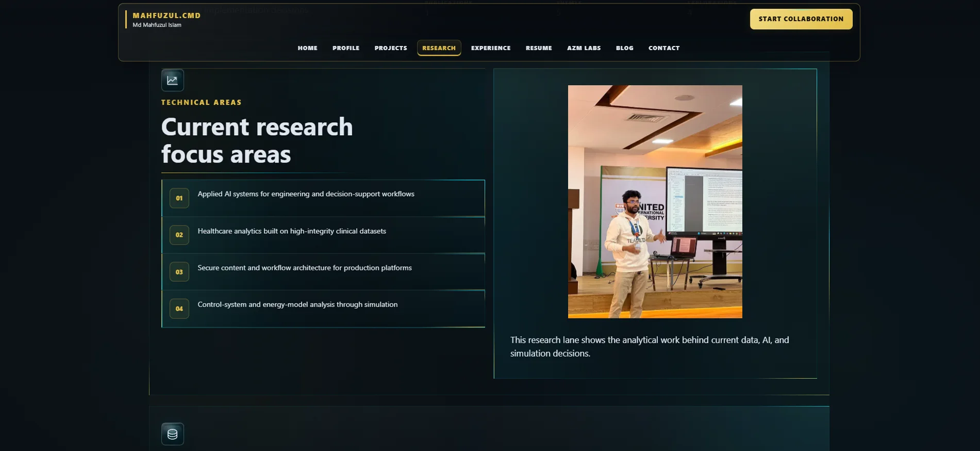The height and width of the screenshot is (451, 980).
Task: Visit AZM Labs from navigation
Action: (x=584, y=48)
